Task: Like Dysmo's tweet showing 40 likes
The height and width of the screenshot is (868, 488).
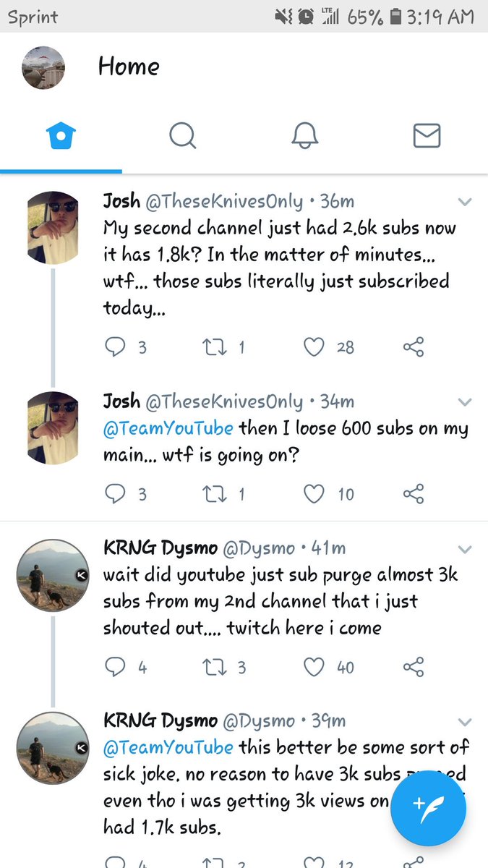Action: pyautogui.click(x=313, y=667)
